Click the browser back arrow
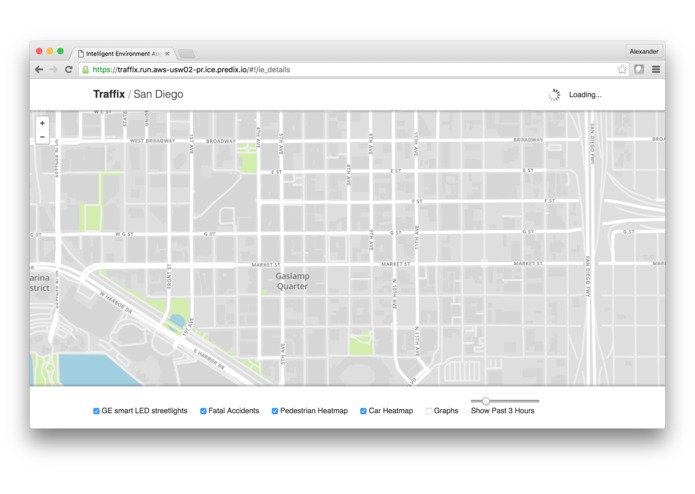This screenshot has width=695, height=494. tap(39, 70)
